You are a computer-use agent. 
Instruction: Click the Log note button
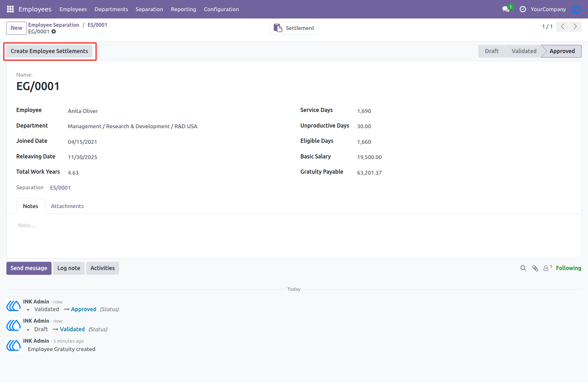[69, 268]
